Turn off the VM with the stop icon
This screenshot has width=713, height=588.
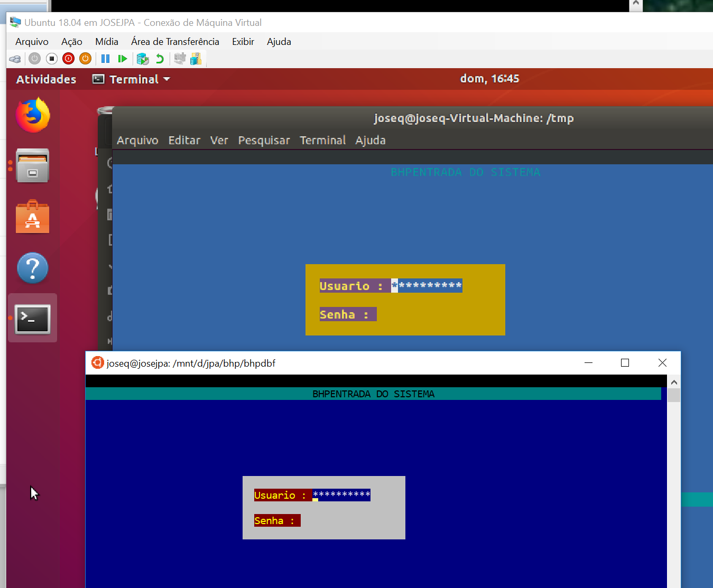point(51,59)
